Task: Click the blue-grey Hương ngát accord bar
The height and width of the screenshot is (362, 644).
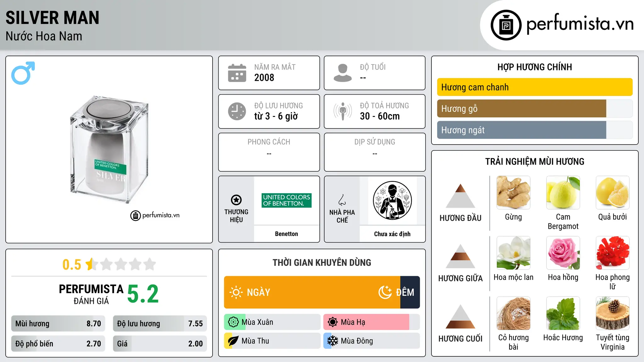Action: click(x=521, y=130)
